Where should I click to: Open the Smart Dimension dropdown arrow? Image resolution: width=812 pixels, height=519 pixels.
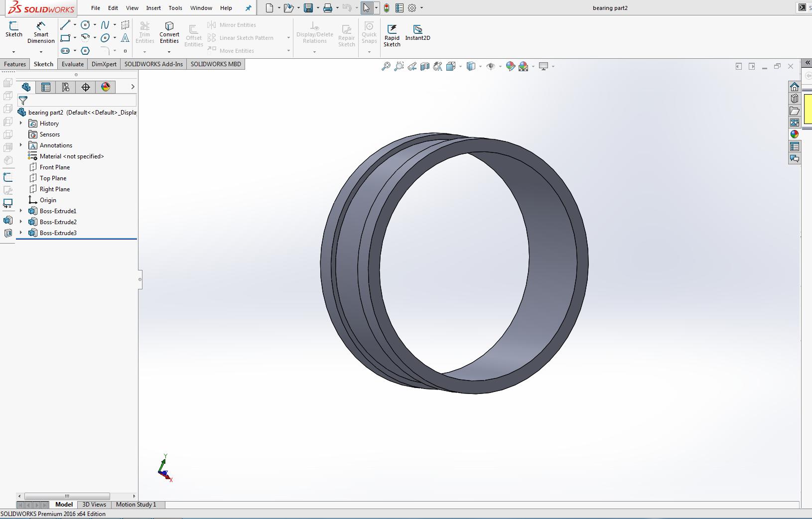tap(41, 52)
